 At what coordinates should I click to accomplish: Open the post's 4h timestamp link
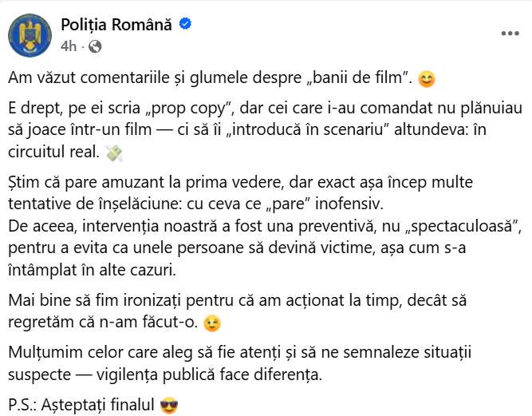(69, 46)
